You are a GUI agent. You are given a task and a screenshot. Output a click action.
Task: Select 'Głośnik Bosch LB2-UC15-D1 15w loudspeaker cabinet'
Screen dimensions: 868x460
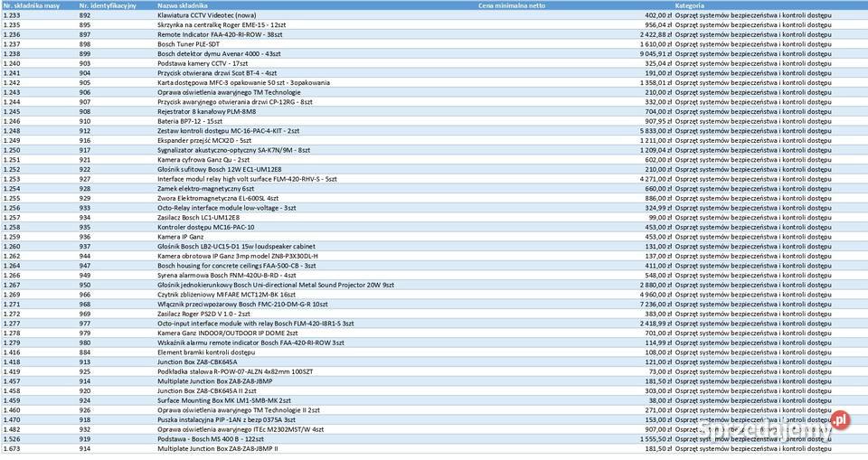[x=236, y=247]
